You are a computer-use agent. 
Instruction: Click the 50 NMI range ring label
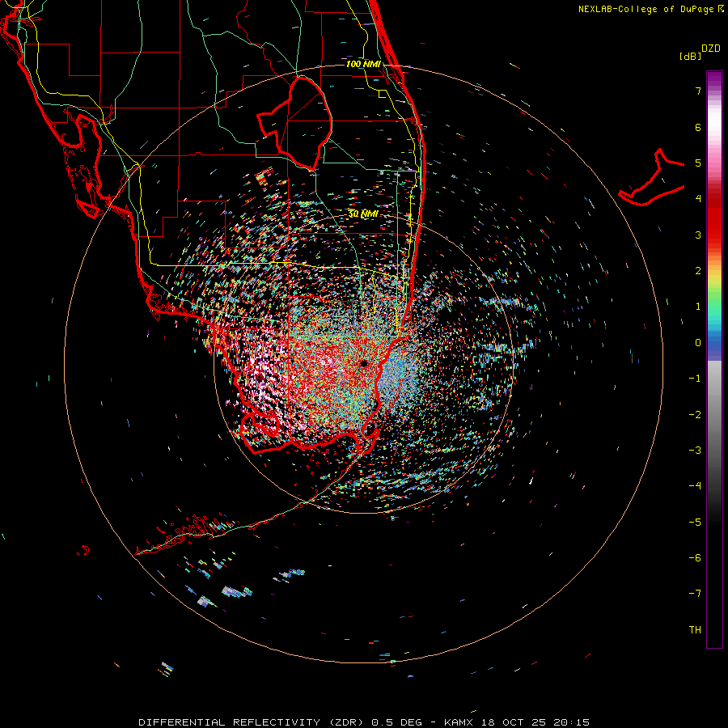(363, 214)
